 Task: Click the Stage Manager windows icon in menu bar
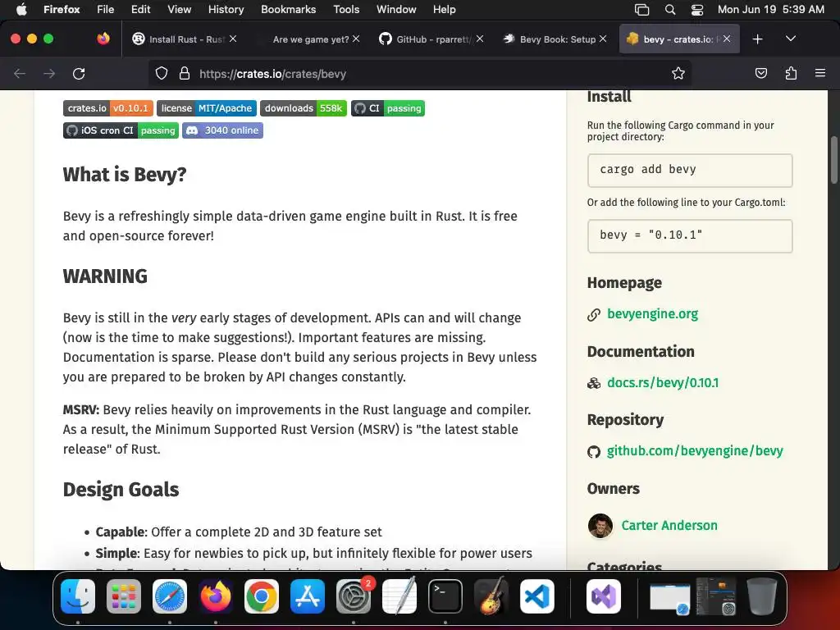(x=641, y=10)
